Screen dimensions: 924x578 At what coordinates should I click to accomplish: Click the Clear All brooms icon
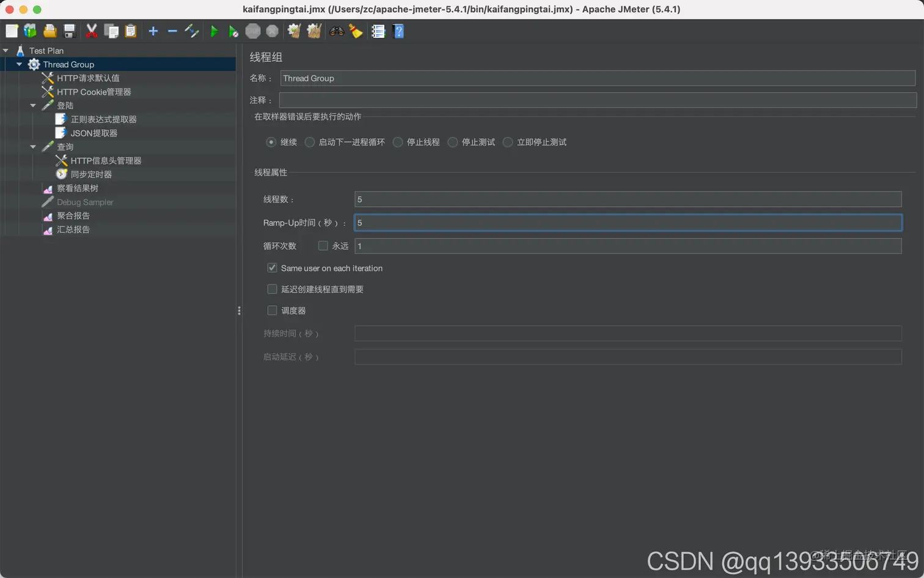(x=314, y=31)
